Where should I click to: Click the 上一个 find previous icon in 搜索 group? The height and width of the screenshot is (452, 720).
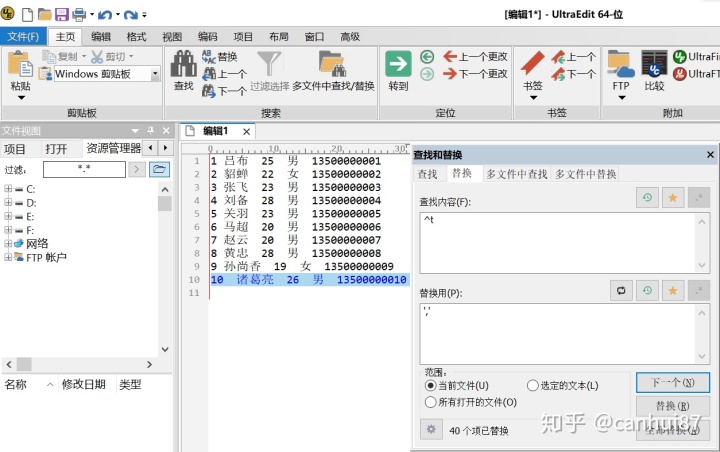pos(209,73)
